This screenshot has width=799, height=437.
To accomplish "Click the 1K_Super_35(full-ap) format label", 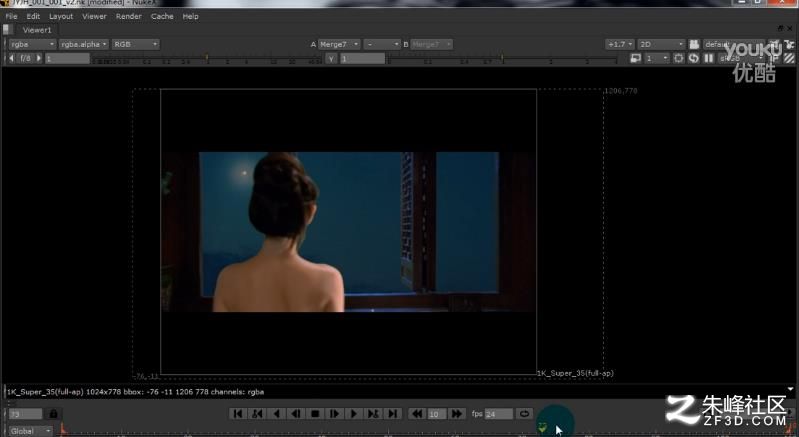I will (575, 373).
